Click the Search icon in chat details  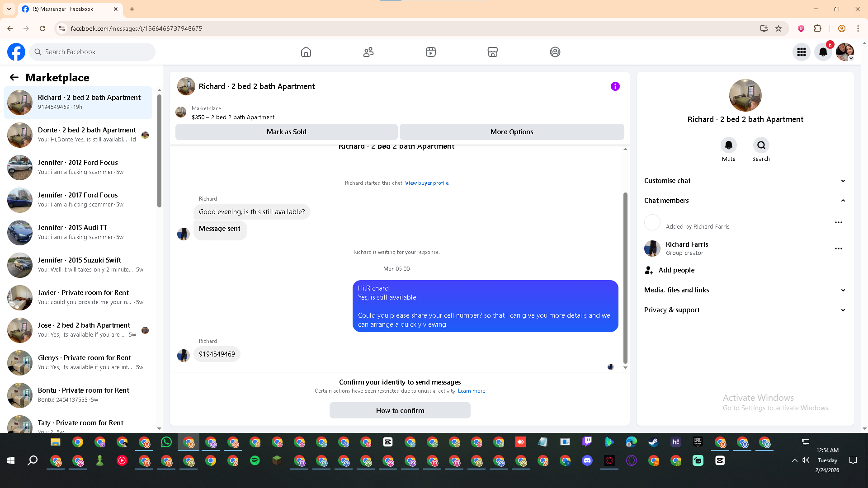(761, 145)
